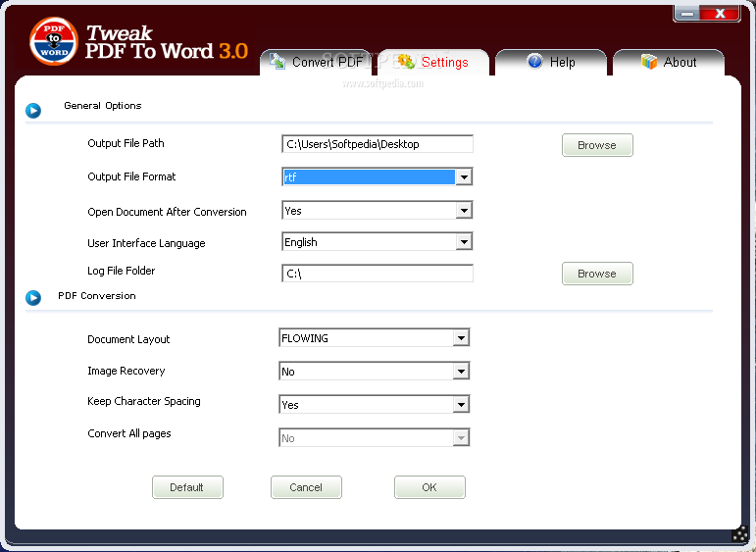The width and height of the screenshot is (756, 552).
Task: Click the Output File Path label
Action: click(126, 143)
